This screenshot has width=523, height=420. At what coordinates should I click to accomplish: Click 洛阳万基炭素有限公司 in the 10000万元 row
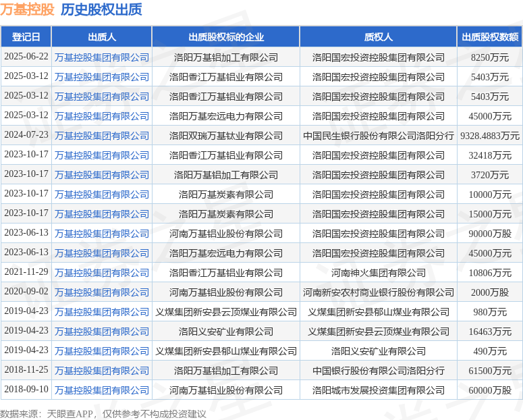(226, 194)
